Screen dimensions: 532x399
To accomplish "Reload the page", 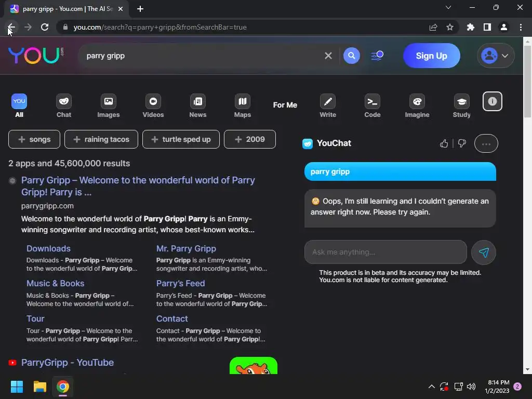I will point(45,27).
